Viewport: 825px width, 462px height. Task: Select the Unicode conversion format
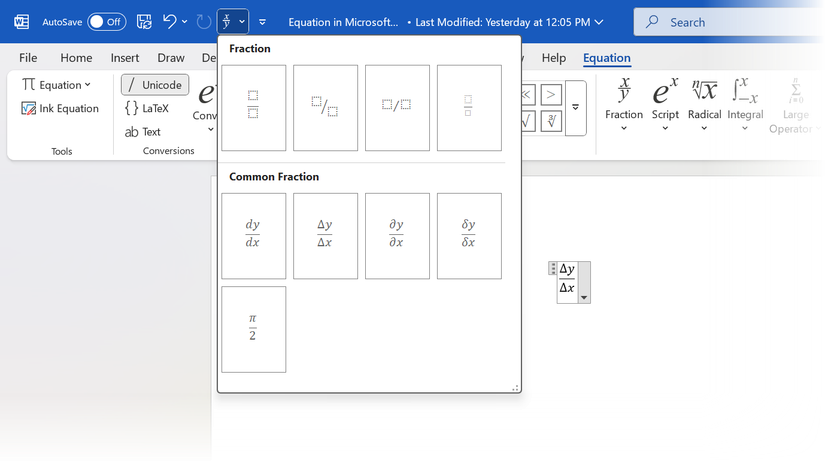155,85
